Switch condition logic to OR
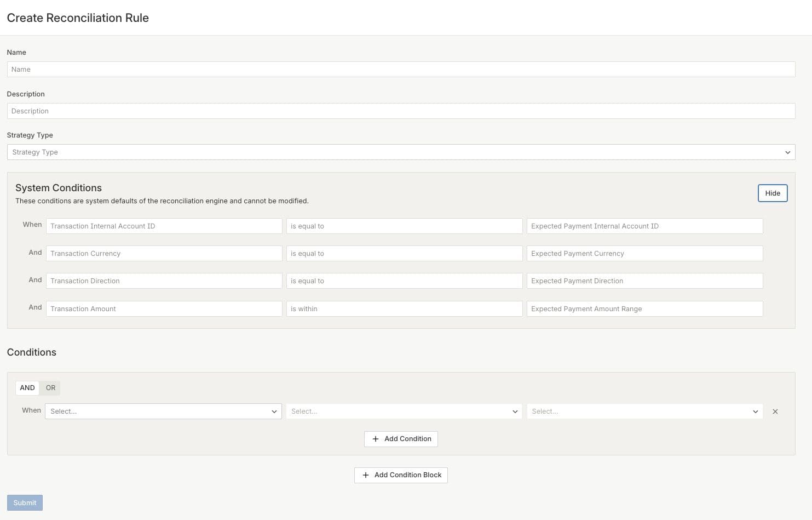 [x=50, y=388]
